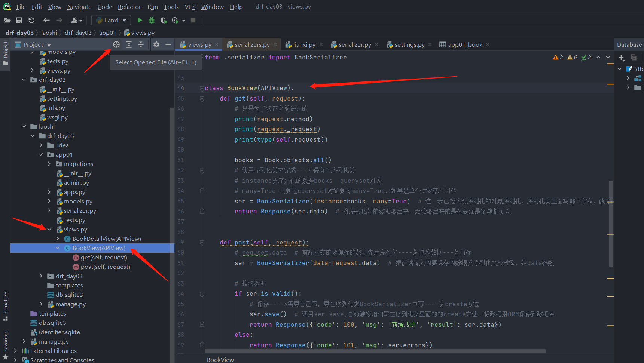Select admin.py in project tree
The image size is (644, 363).
point(76,182)
